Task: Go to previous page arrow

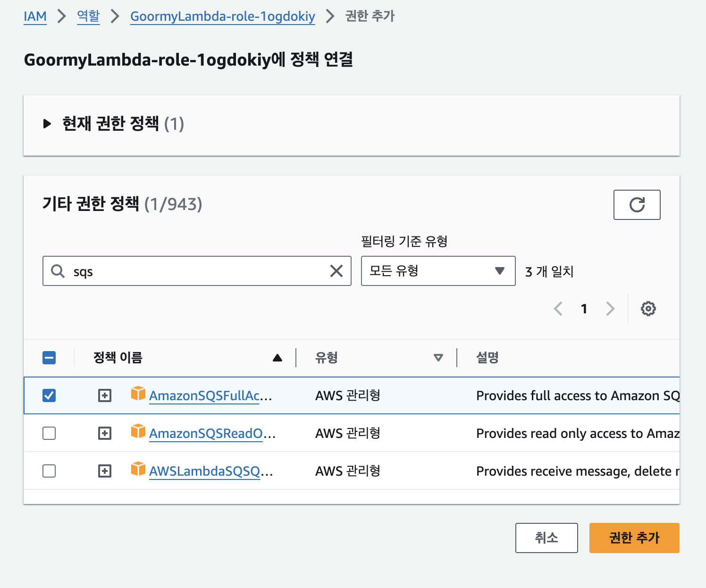Action: [x=558, y=309]
